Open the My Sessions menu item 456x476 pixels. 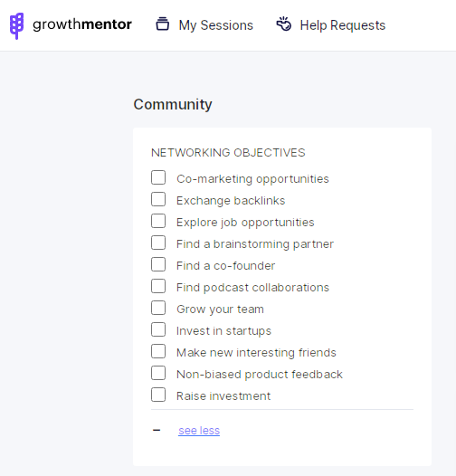click(x=204, y=25)
